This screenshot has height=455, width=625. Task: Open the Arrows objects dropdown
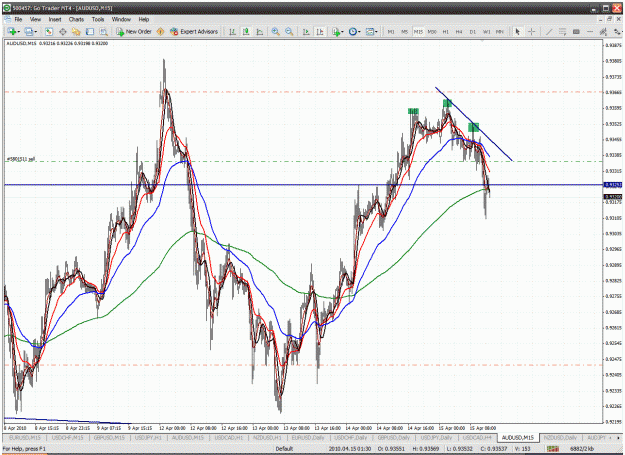point(617,31)
